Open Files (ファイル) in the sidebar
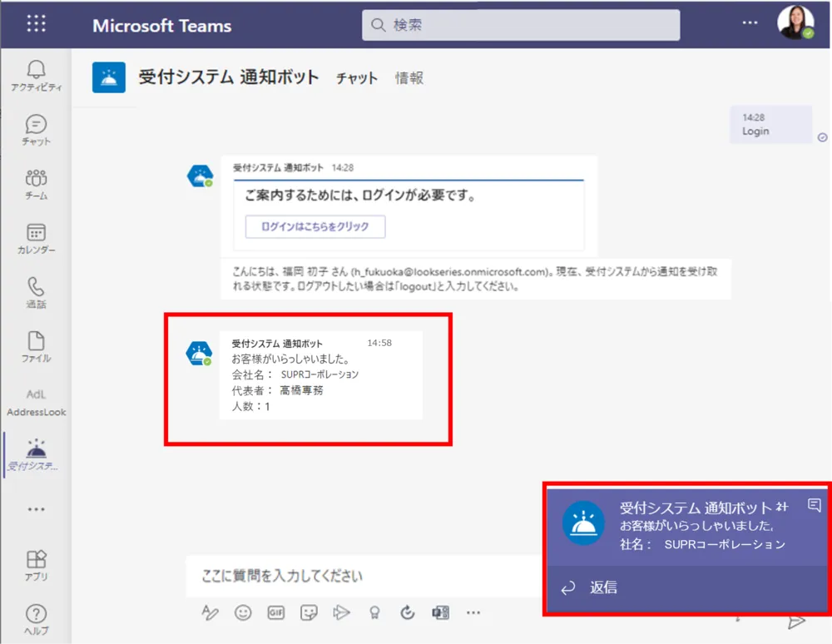Viewport: 832px width, 644px height. 36,347
